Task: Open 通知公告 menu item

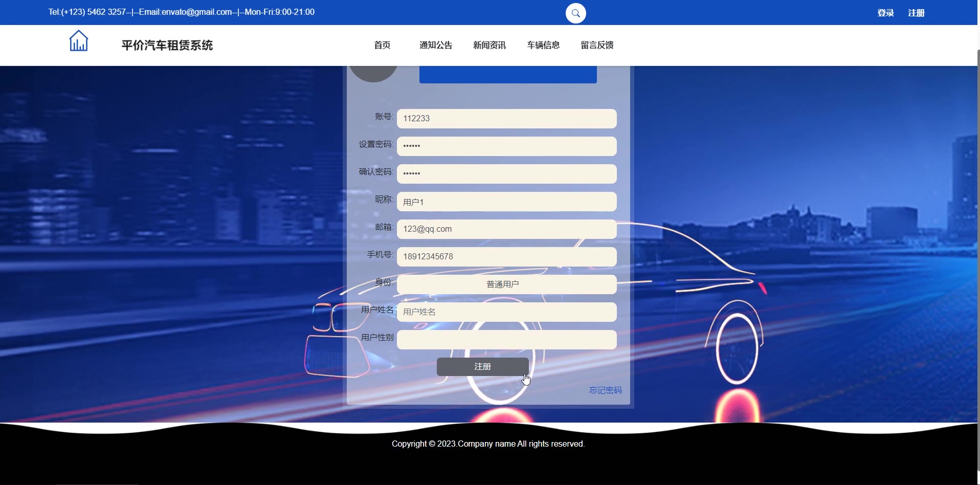Action: (x=436, y=45)
